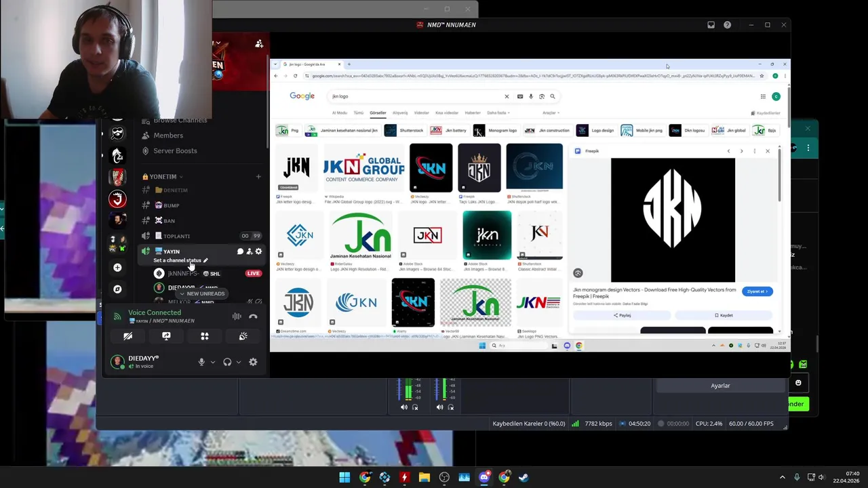
Task: Add a server in Discord
Action: point(117,268)
